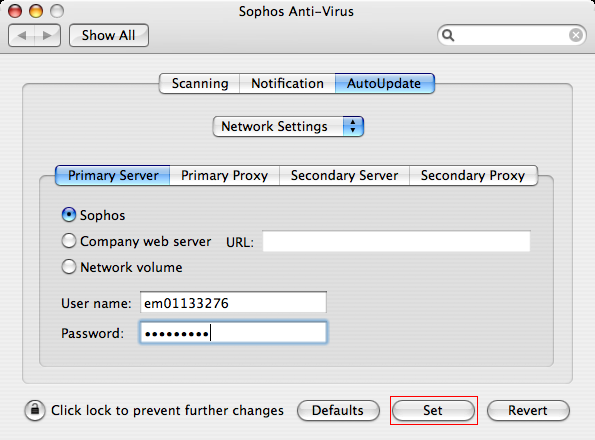This screenshot has width=595, height=440.
Task: Select the Network volume radio button
Action: coord(69,267)
